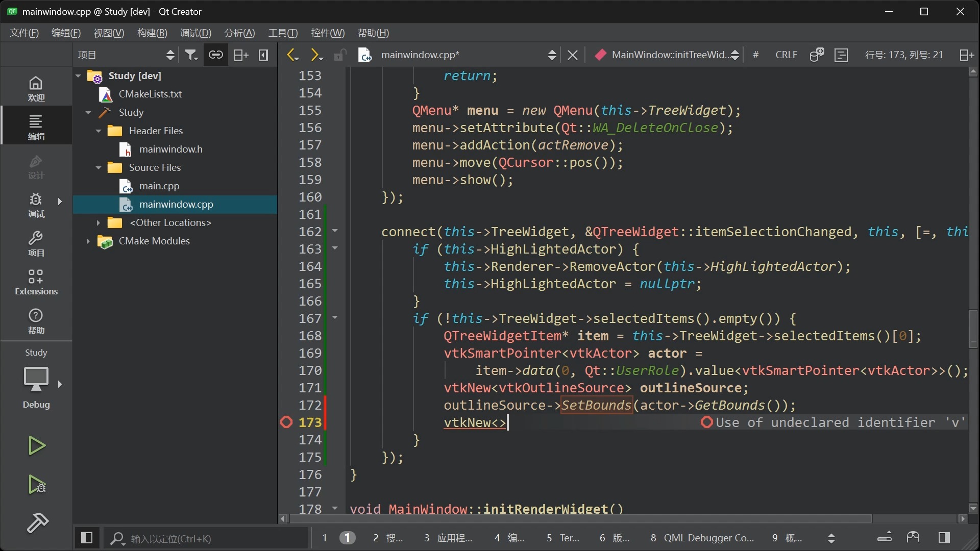The image size is (980, 551).
Task: Click the Welcome panel icon in sidebar
Action: point(35,88)
